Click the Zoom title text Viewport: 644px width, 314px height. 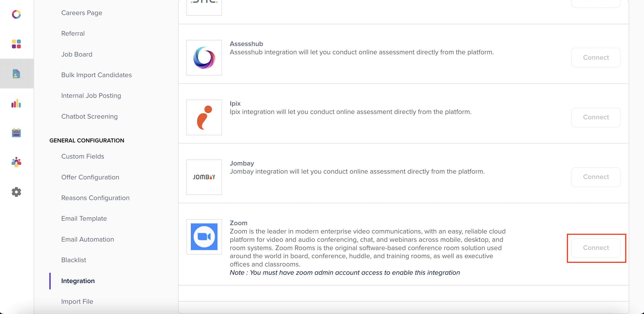pos(239,223)
